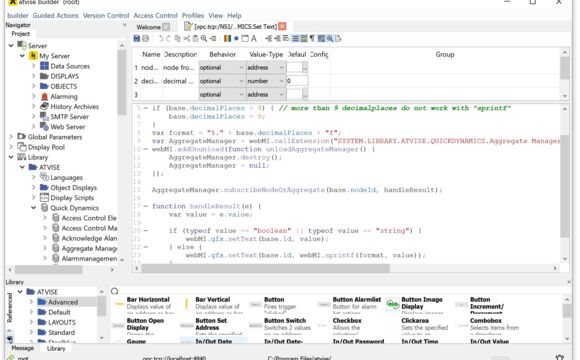The image size is (580, 360).
Task: Open Behavior dropdown in row 3
Action: pyautogui.click(x=222, y=95)
